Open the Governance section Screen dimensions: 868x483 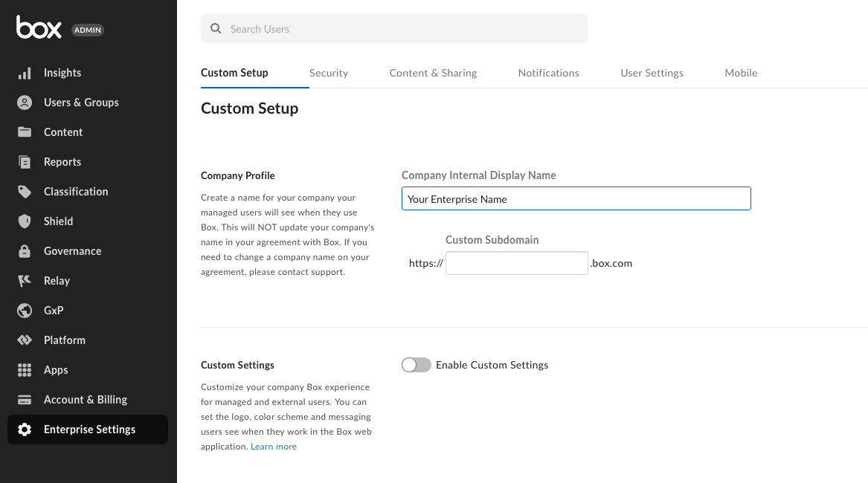73,251
